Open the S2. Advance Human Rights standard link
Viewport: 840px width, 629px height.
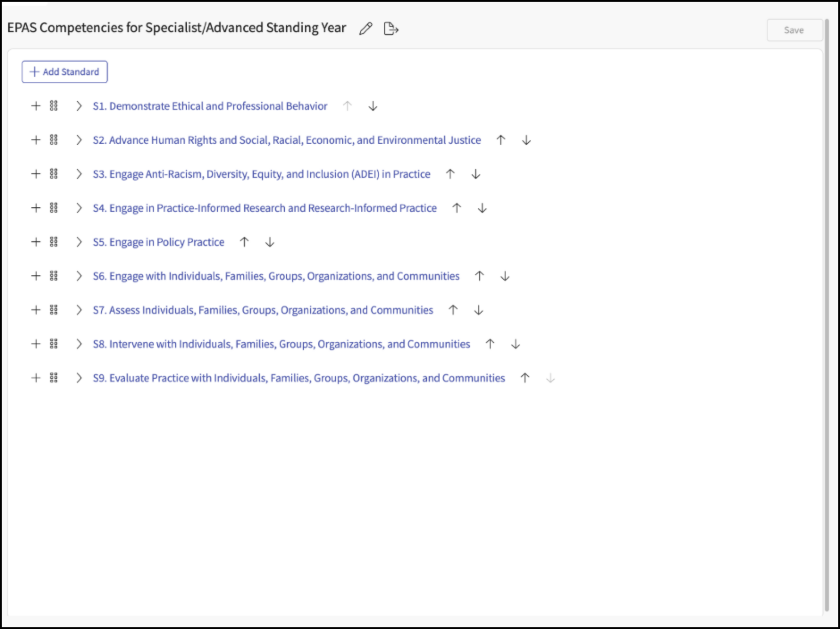tap(287, 140)
